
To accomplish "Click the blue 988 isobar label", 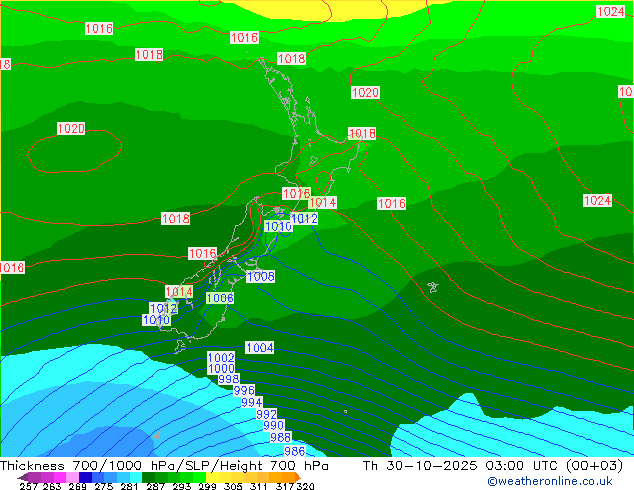I will coord(281,437).
